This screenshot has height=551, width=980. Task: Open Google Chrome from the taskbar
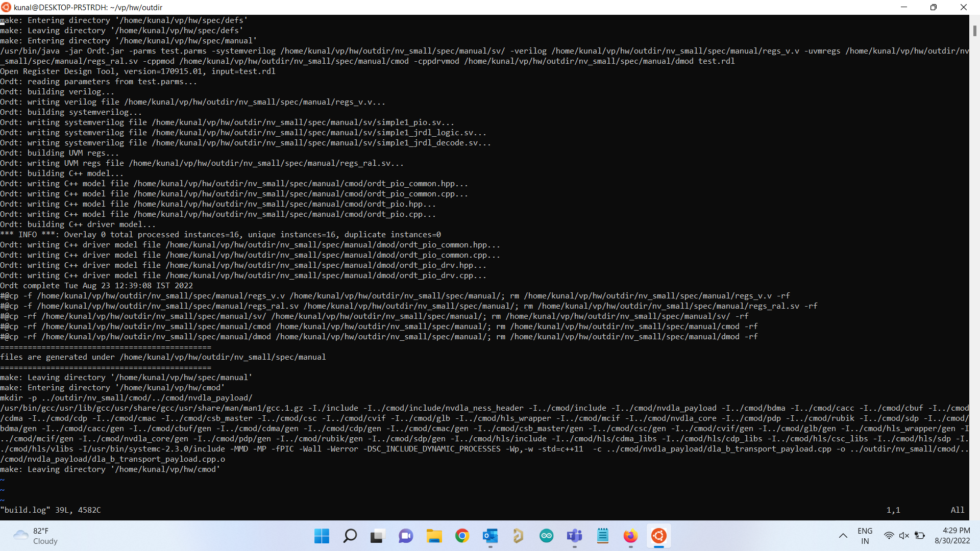pyautogui.click(x=462, y=536)
